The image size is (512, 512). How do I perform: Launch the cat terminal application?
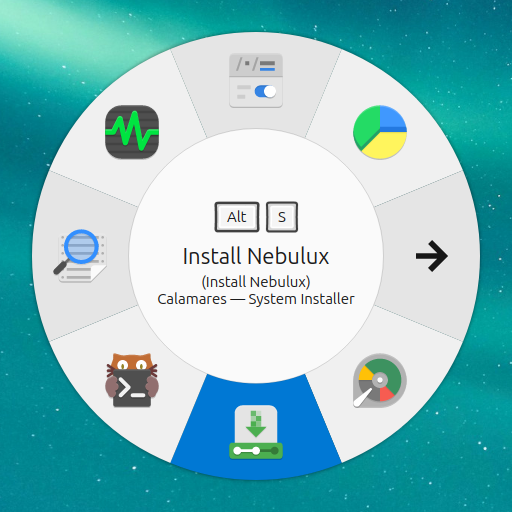tap(132, 380)
